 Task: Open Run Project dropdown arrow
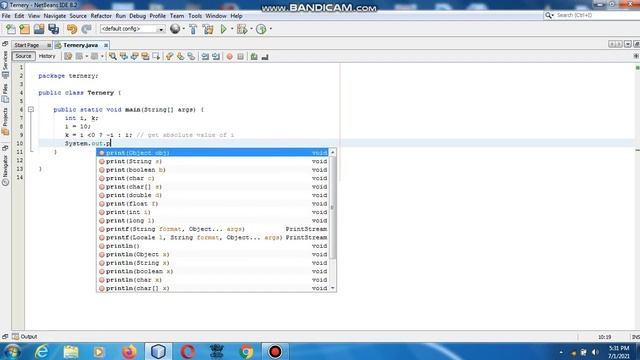pyautogui.click(x=232, y=29)
